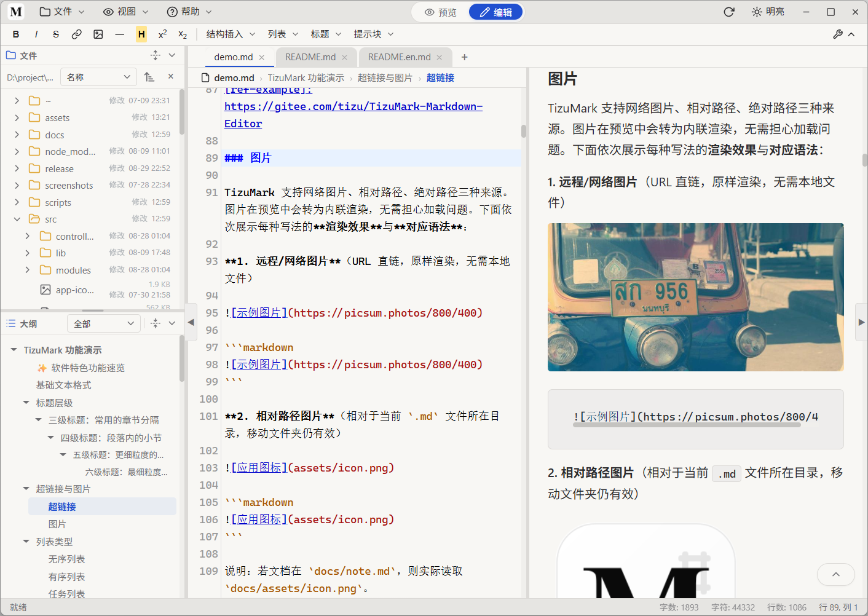
Task: Select the images outline item
Action: 57,524
